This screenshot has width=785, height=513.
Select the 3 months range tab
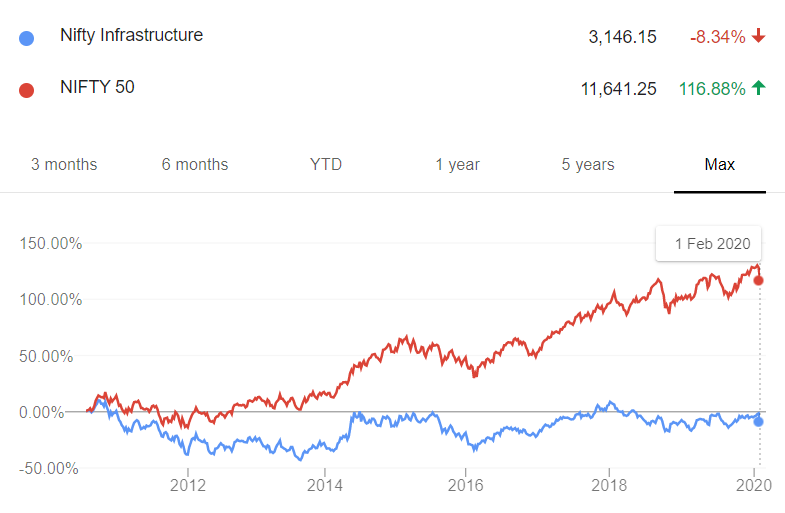coord(64,164)
